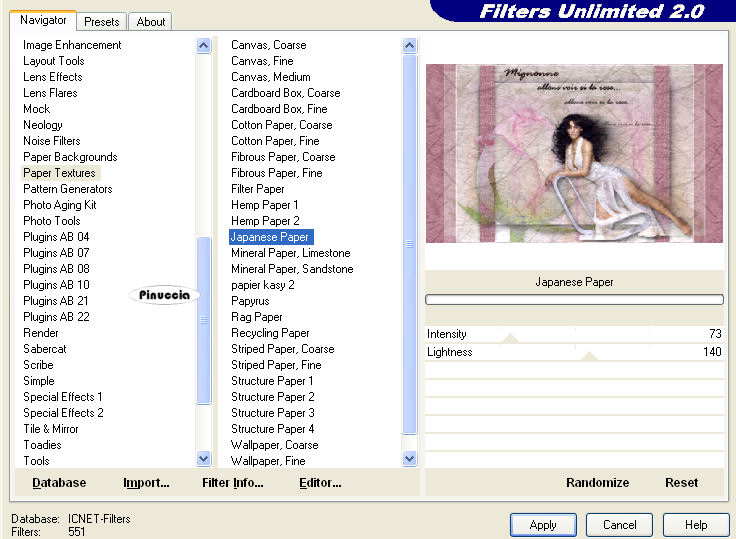Open Help for Filters Unlimited
This screenshot has width=736, height=539.
tap(696, 524)
